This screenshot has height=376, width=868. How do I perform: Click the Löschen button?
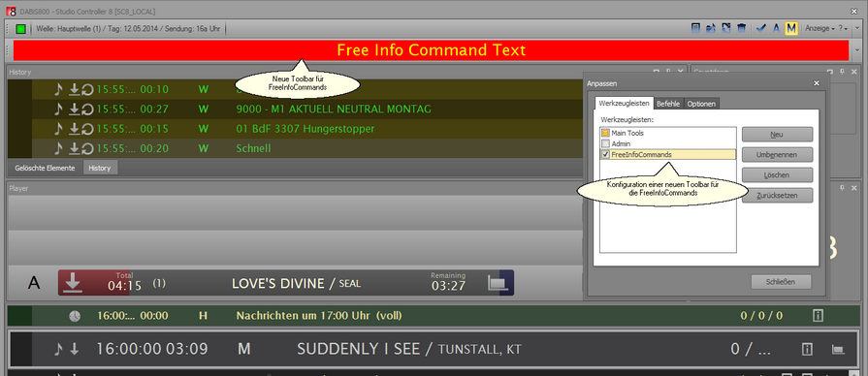click(777, 174)
